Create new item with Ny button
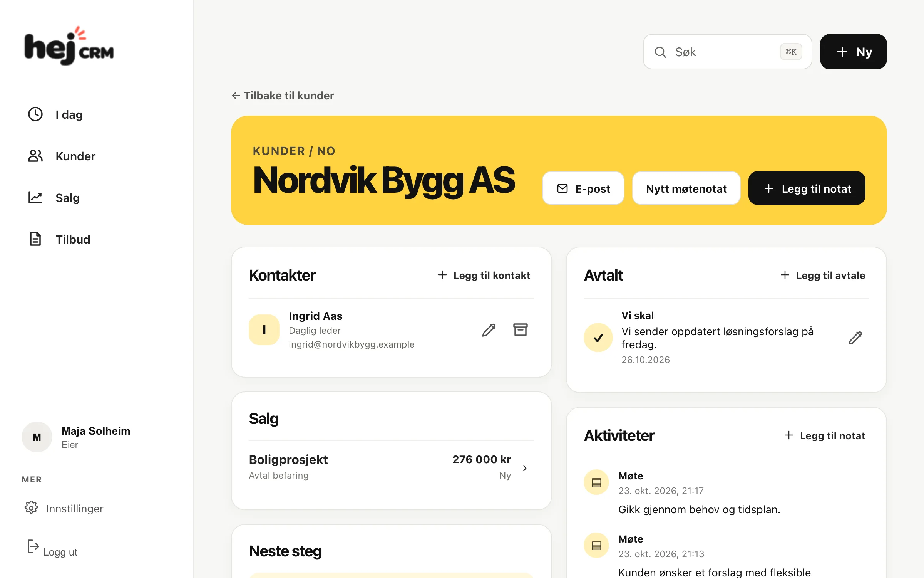 point(853,52)
